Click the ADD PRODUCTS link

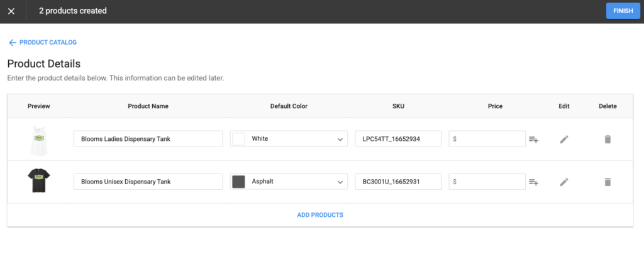pyautogui.click(x=320, y=215)
